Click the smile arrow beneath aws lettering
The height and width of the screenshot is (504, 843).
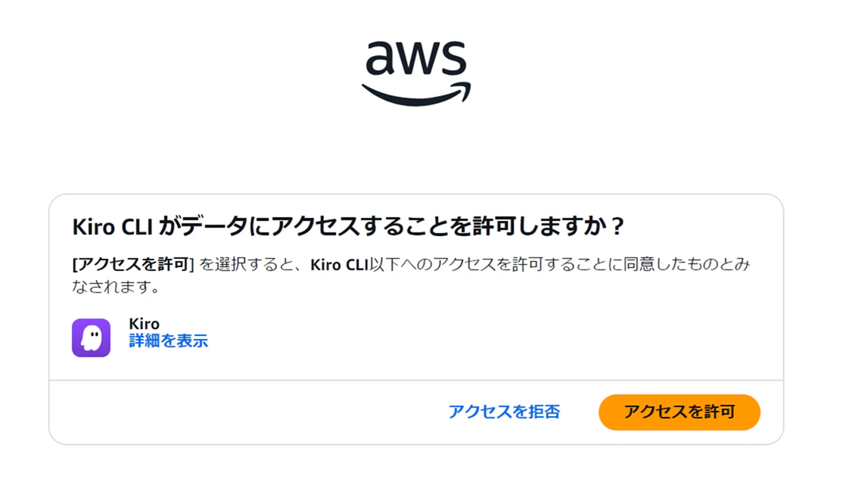415,94
